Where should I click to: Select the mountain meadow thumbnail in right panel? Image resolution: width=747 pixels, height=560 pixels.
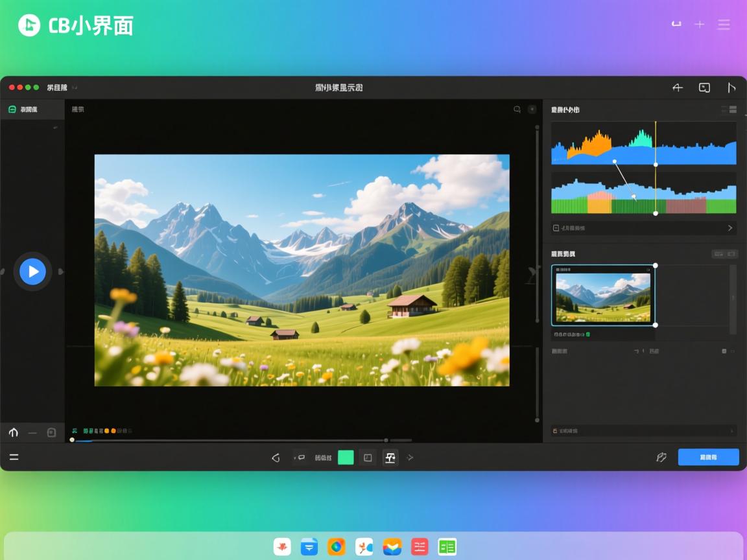[x=603, y=296]
